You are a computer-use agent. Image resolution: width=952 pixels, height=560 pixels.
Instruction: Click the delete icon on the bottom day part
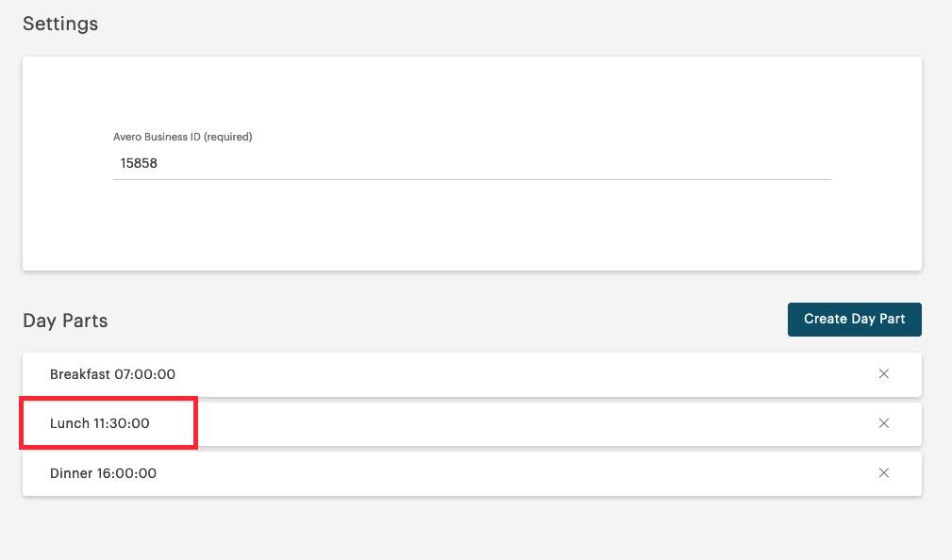pos(884,472)
